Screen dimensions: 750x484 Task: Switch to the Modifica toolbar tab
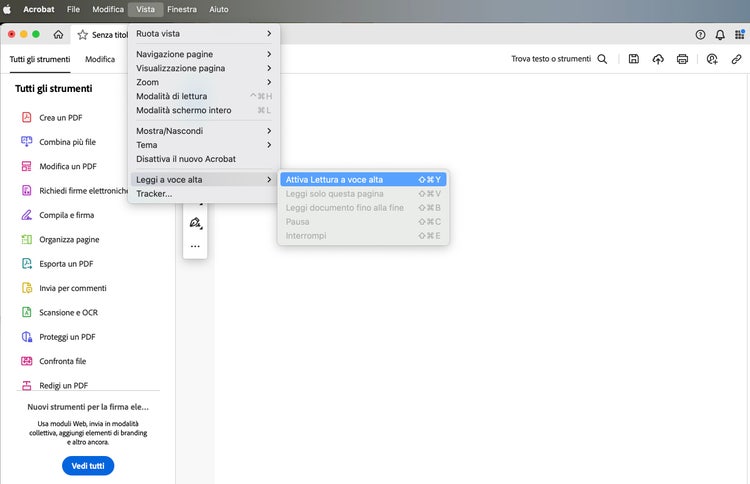[100, 59]
